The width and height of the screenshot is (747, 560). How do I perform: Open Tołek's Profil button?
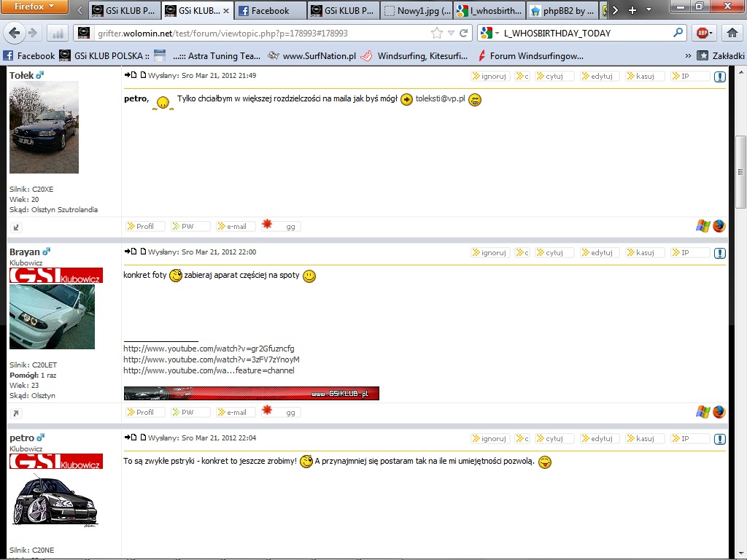tap(145, 227)
